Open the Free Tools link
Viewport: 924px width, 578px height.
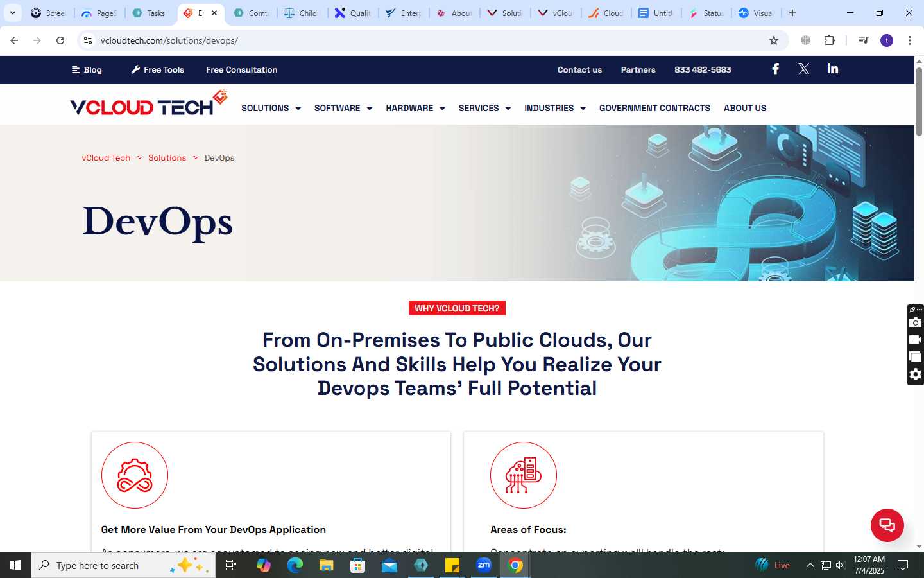point(157,70)
